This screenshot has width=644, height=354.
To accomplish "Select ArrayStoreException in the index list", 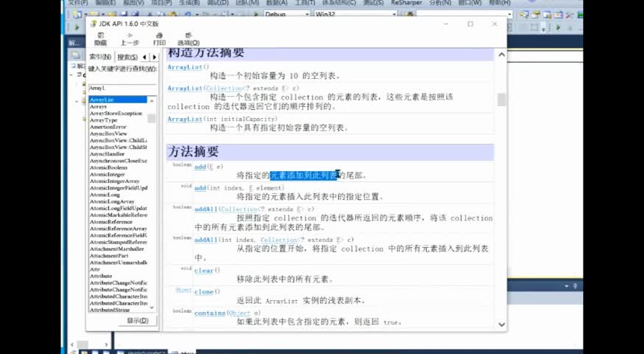I will [116, 113].
